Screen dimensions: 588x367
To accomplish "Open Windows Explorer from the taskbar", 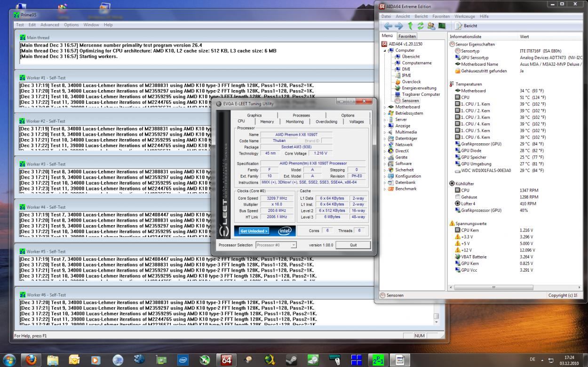I will click(x=53, y=359).
